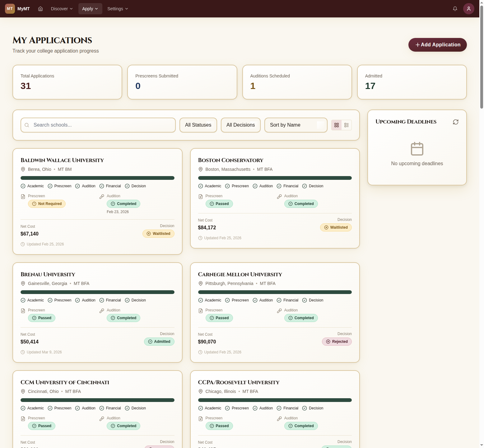Click the Add Application button
Image resolution: width=484 pixels, height=448 pixels.
pyautogui.click(x=437, y=45)
